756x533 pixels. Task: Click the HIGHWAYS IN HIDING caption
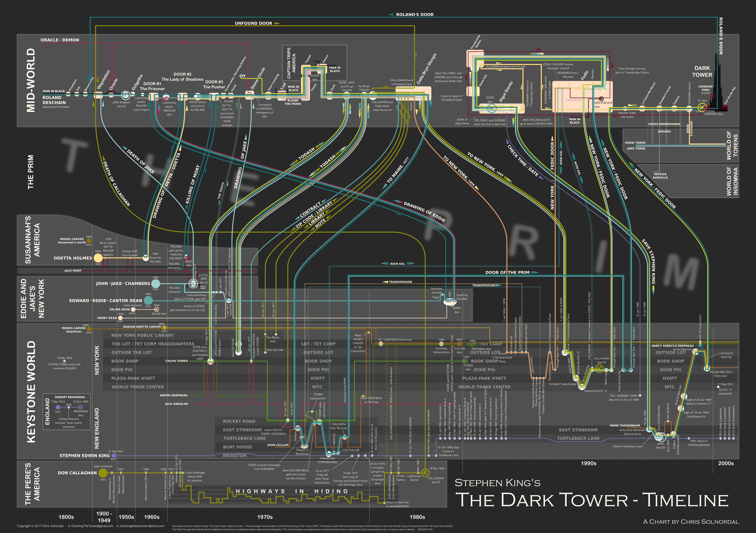(292, 491)
